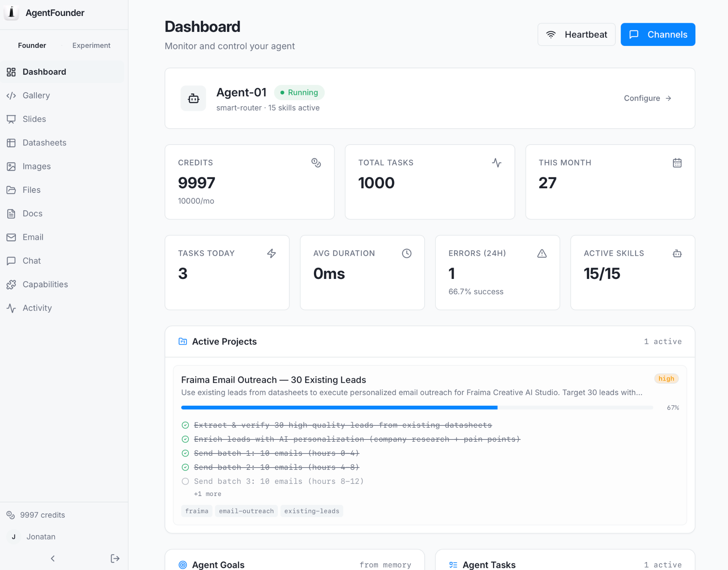Screen dimensions: 728x570
Task: Open the Gallery code icon in sidebar
Action: click(x=11, y=96)
